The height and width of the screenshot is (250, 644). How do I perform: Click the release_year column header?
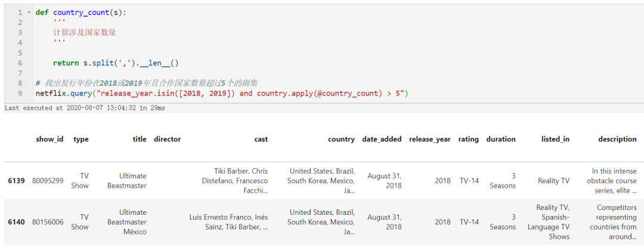[x=429, y=139]
